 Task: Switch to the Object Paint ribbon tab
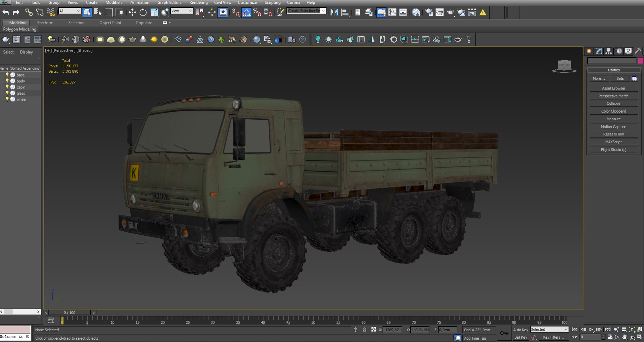tap(110, 23)
